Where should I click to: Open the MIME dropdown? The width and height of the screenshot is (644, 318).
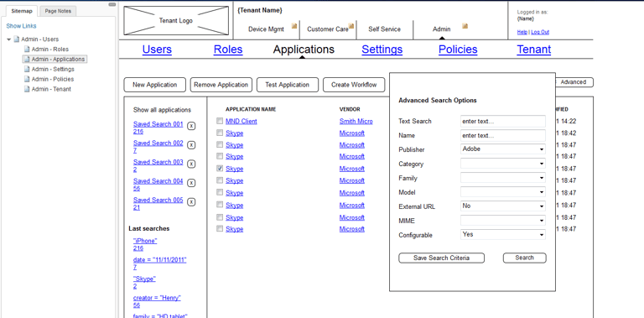click(503, 221)
